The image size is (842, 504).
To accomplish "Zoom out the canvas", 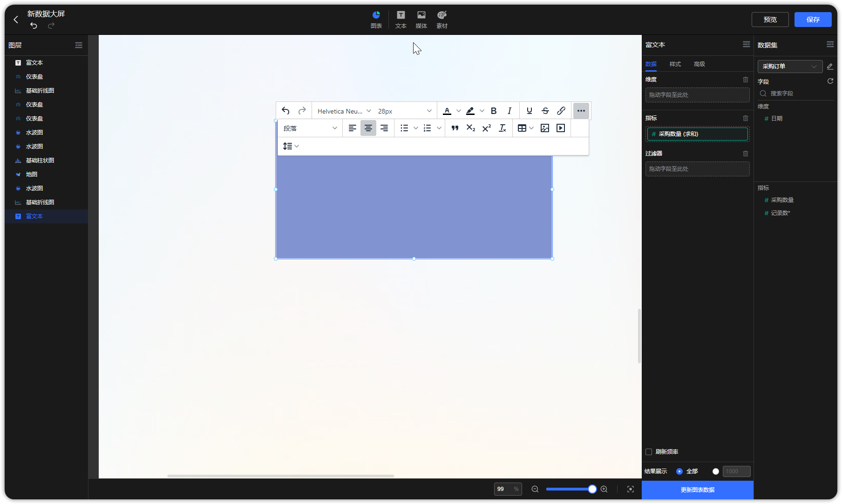I will [x=535, y=489].
